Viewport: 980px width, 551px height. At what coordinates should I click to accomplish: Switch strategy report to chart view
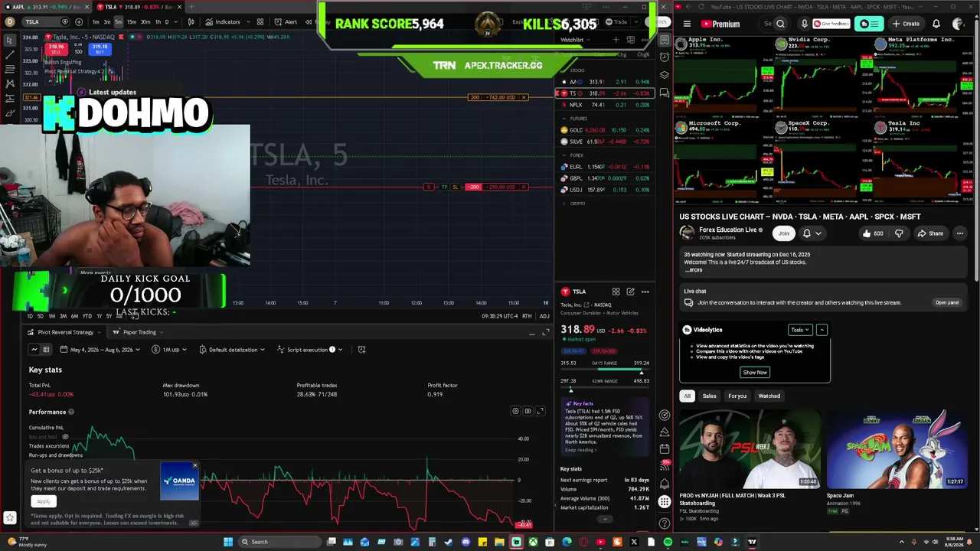pos(34,350)
